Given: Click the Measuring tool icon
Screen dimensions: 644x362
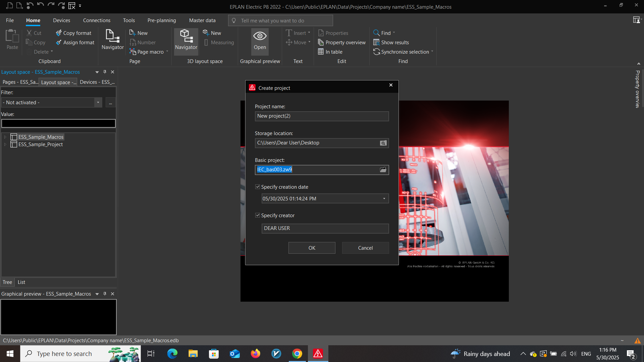Looking at the screenshot, I should coord(206,42).
